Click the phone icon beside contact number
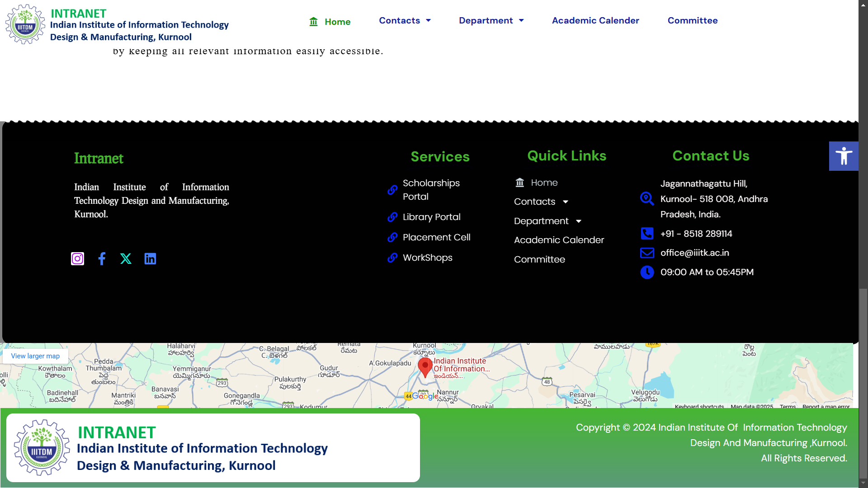This screenshot has height=488, width=868. click(647, 234)
